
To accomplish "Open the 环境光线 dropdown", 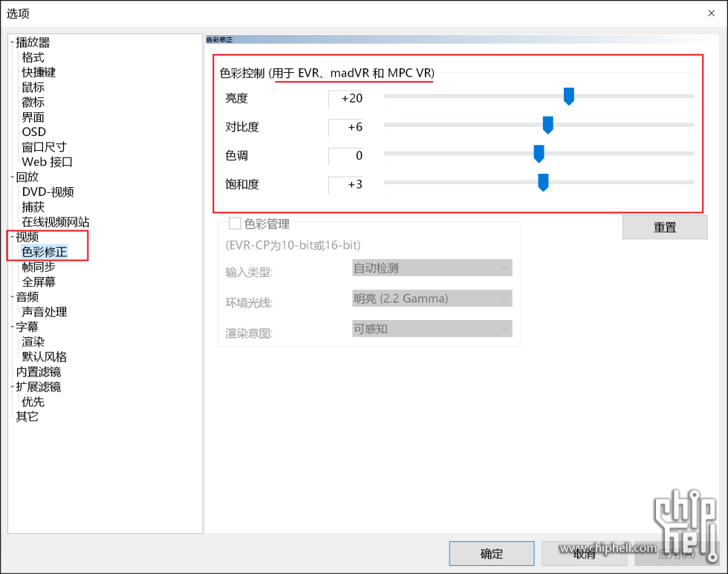I will pyautogui.click(x=432, y=299).
